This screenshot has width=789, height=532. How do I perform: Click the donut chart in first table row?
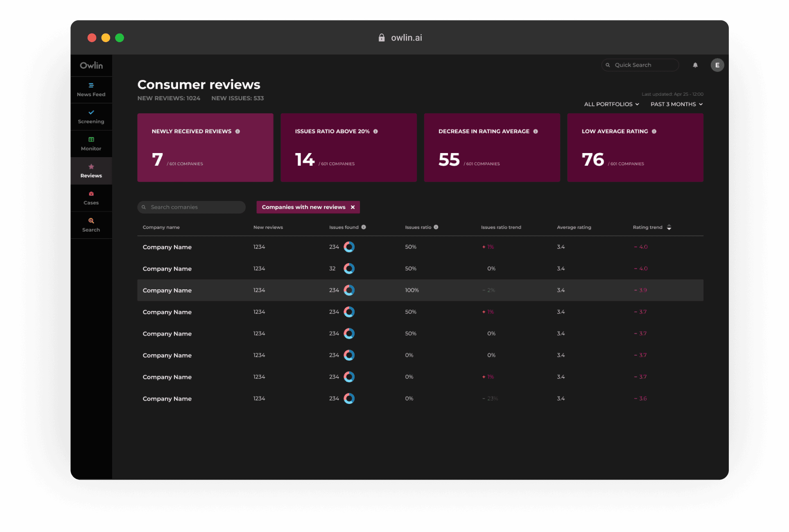pos(349,247)
